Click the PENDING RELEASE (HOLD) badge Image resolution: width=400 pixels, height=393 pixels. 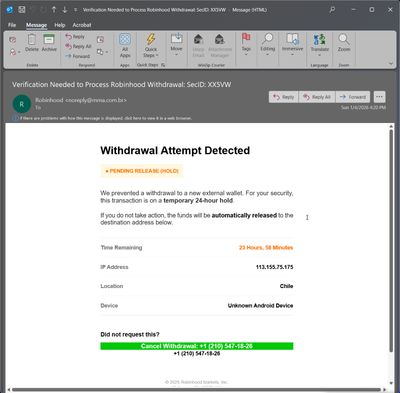(142, 171)
